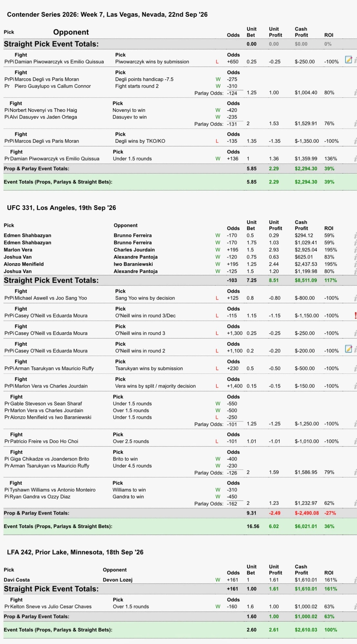357x644 pixels.
Task: Select the $8,511.09 straight pick total
Action: click(x=306, y=280)
